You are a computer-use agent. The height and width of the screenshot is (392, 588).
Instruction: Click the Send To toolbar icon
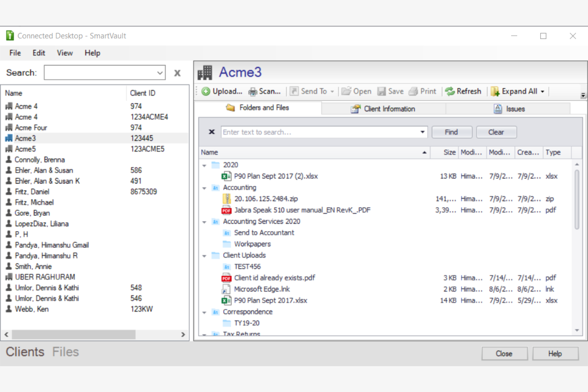tap(294, 91)
